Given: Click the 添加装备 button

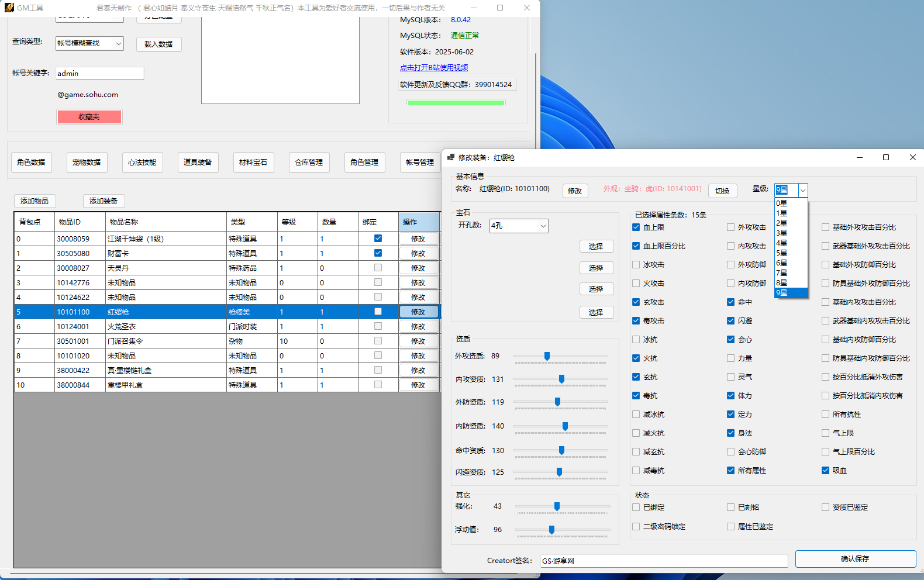Looking at the screenshot, I should (104, 201).
